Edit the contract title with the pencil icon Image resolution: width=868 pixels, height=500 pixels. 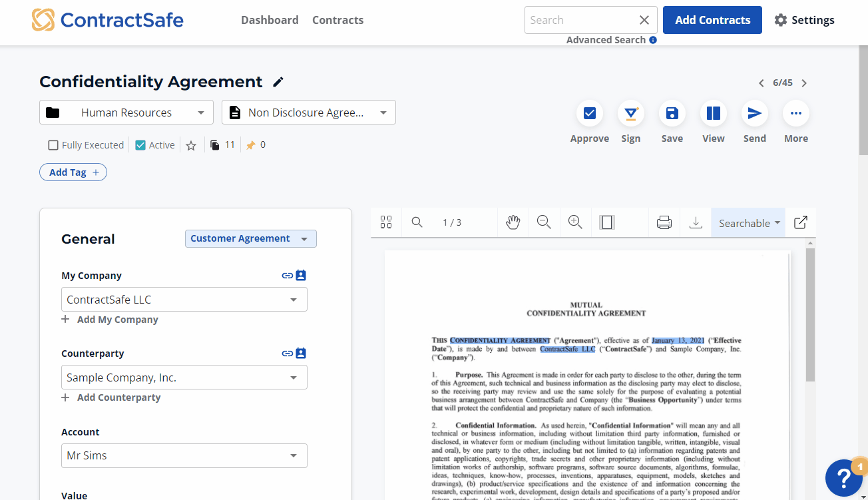click(x=278, y=81)
